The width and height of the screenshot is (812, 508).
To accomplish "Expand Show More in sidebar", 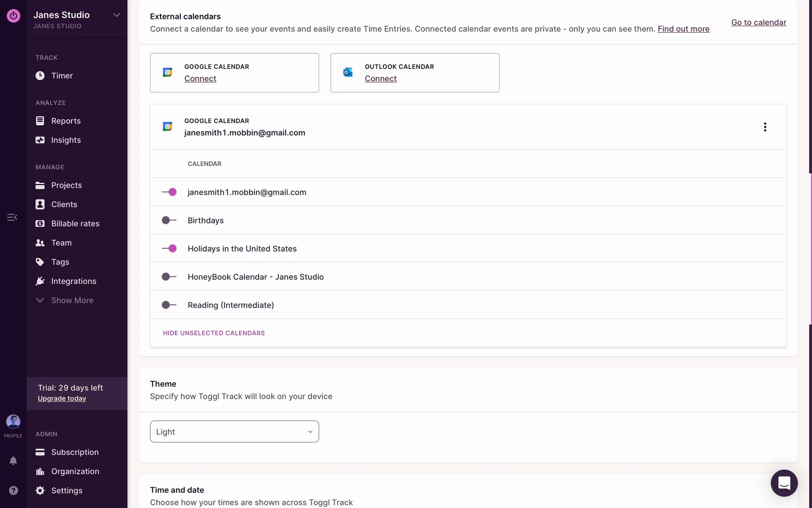I will (x=72, y=300).
